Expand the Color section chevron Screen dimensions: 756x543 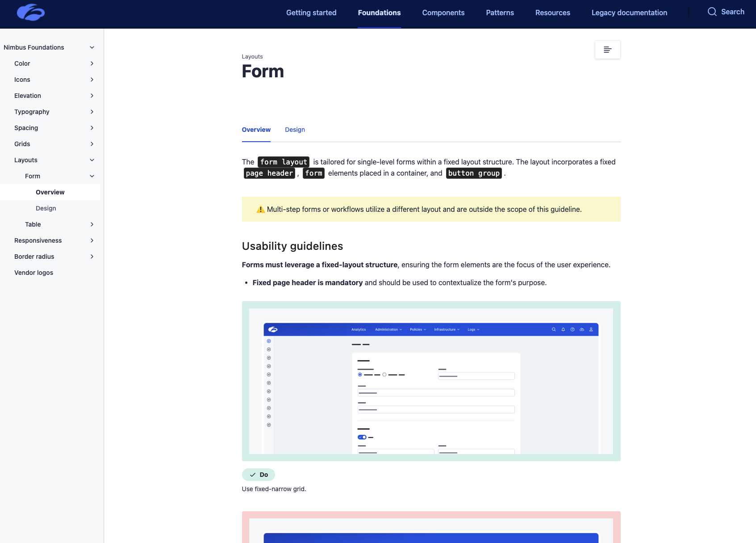(92, 63)
